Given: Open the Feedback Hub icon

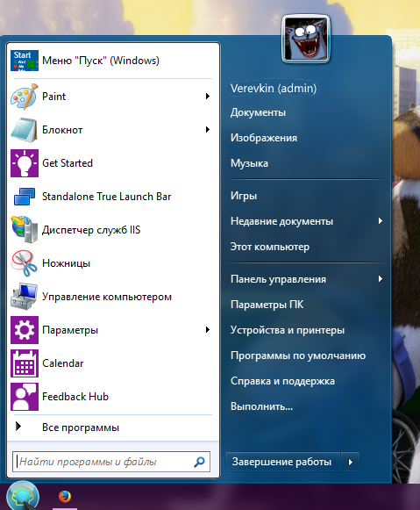Looking at the screenshot, I should tap(25, 397).
